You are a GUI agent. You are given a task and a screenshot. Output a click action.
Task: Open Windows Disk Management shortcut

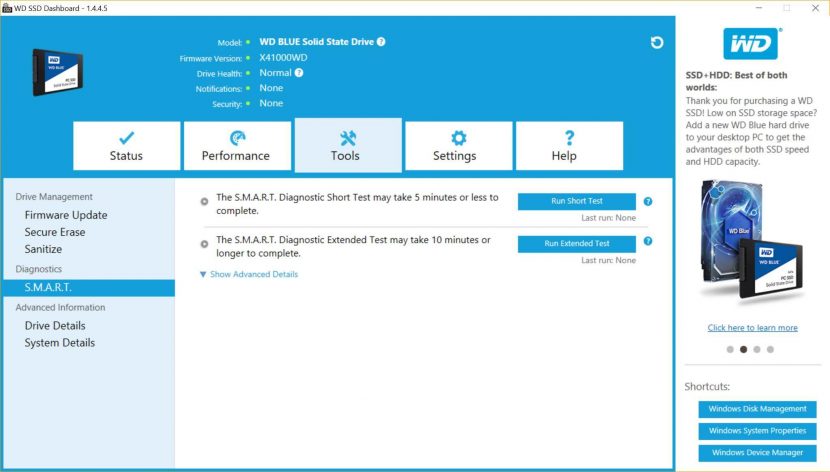(x=757, y=409)
